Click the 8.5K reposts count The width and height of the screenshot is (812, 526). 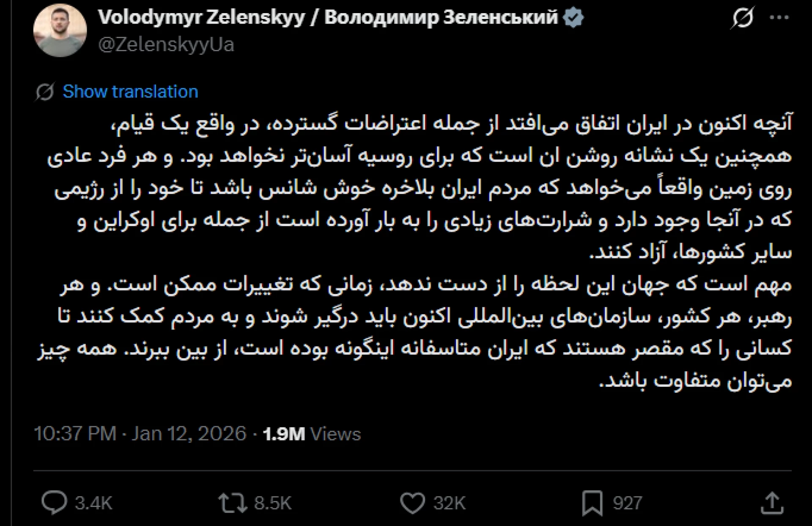click(273, 503)
